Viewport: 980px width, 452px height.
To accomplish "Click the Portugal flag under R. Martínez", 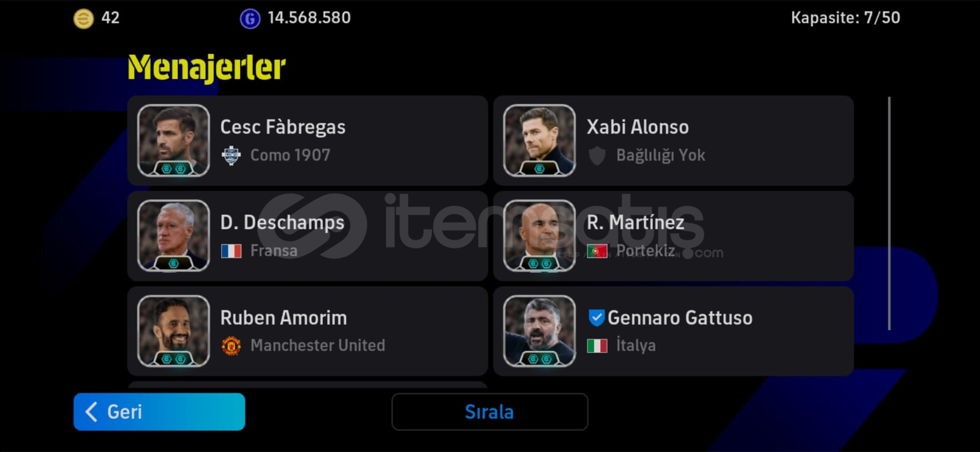I will point(597,250).
